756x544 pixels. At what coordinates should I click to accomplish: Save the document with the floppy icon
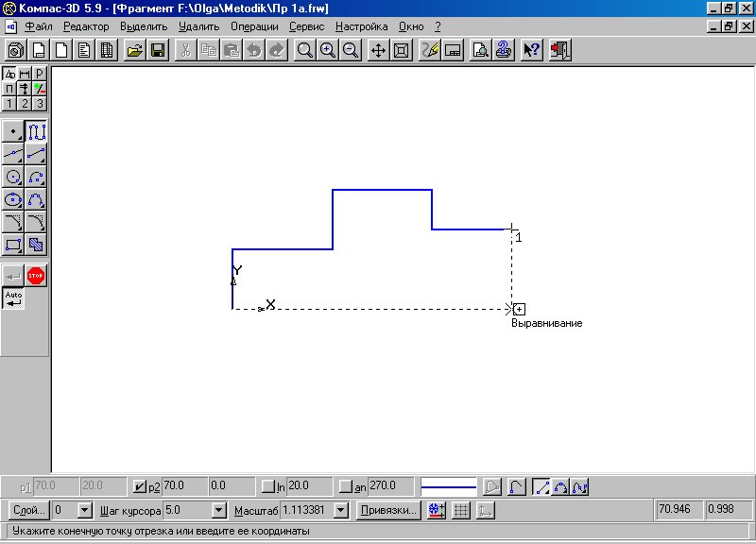tap(158, 50)
